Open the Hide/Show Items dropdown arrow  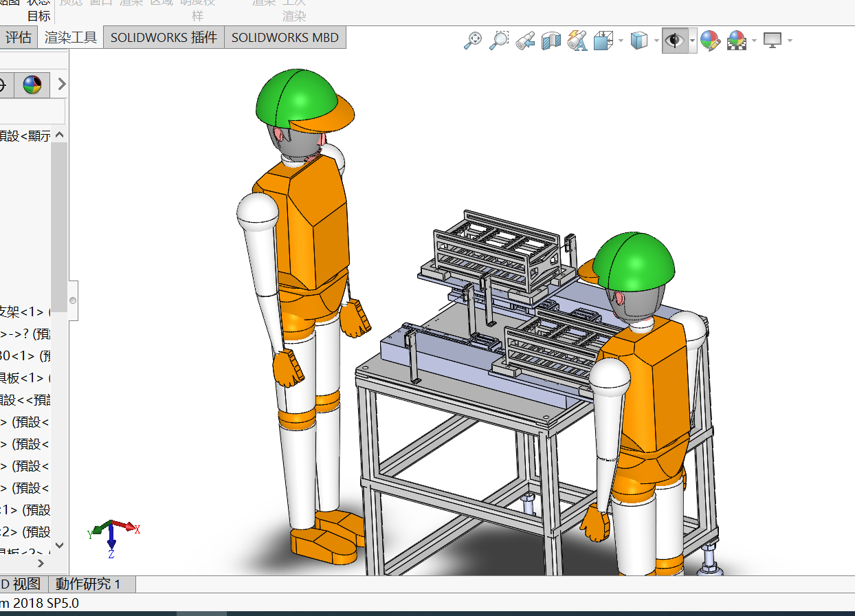[692, 41]
